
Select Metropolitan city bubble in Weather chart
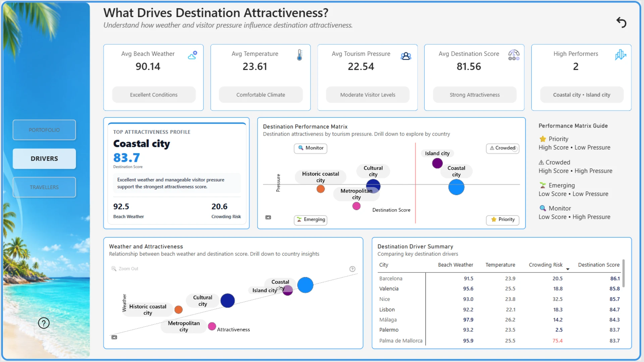pos(212,326)
